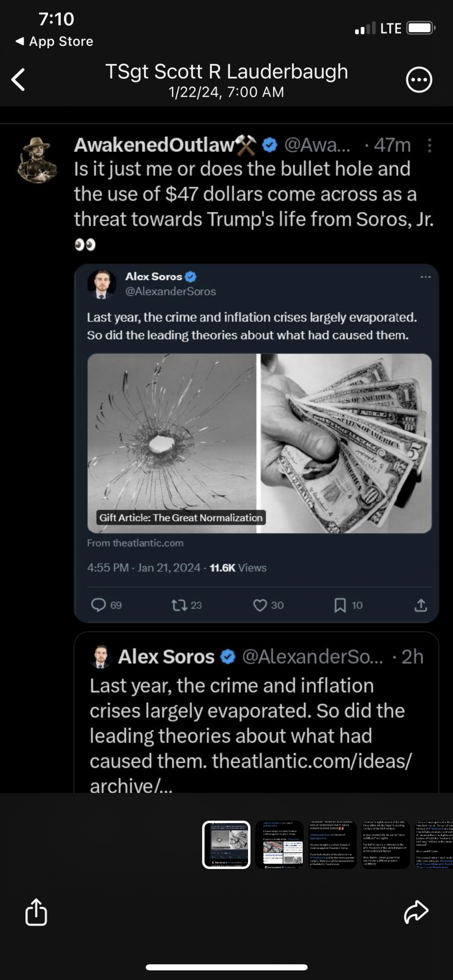Tap the retweet icon showing 23

click(180, 605)
